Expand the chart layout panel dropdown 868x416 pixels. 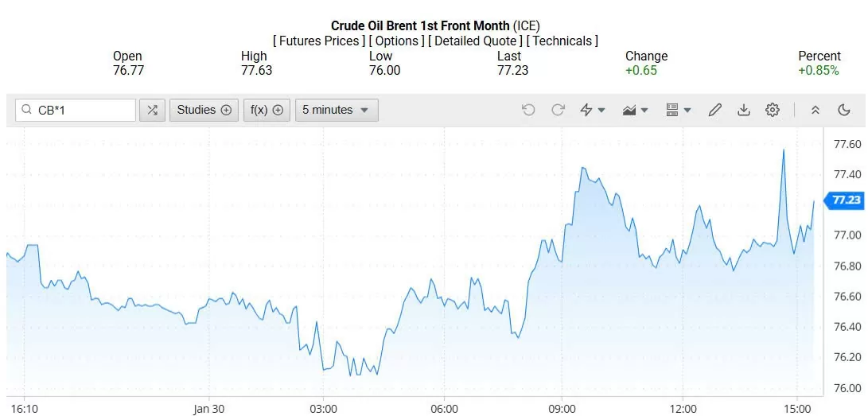tap(678, 110)
